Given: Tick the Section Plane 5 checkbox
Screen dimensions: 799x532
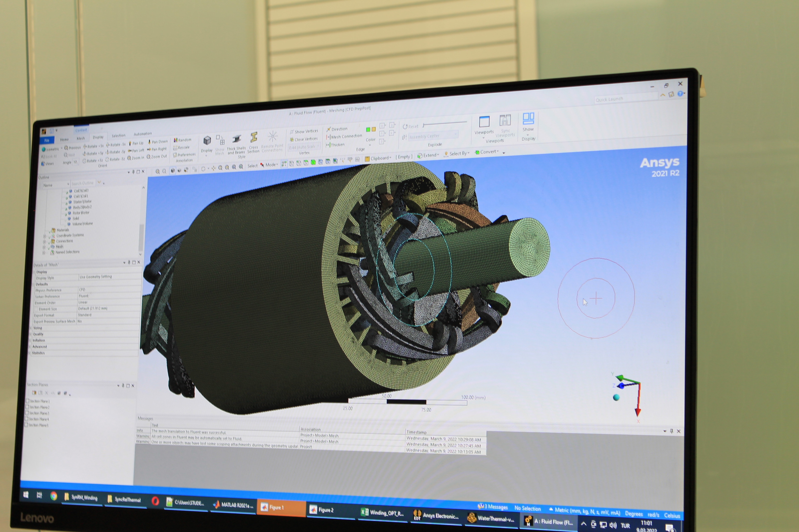Looking at the screenshot, I should (x=26, y=425).
